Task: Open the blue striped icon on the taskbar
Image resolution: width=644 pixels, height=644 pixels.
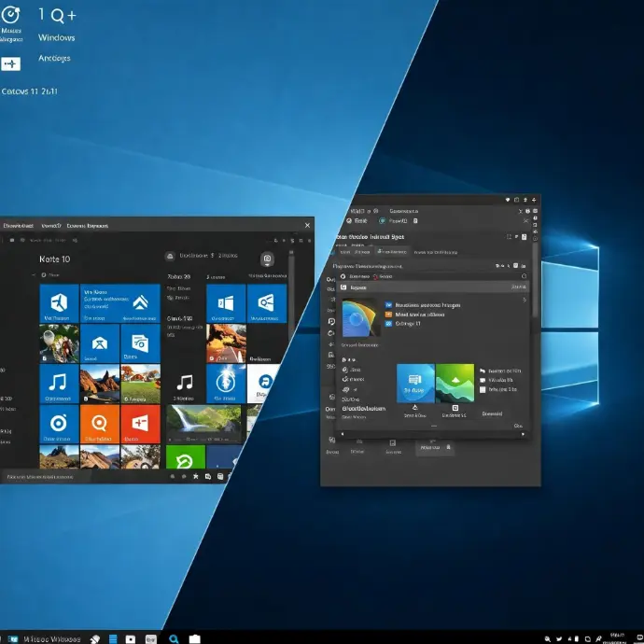Action: [113, 638]
